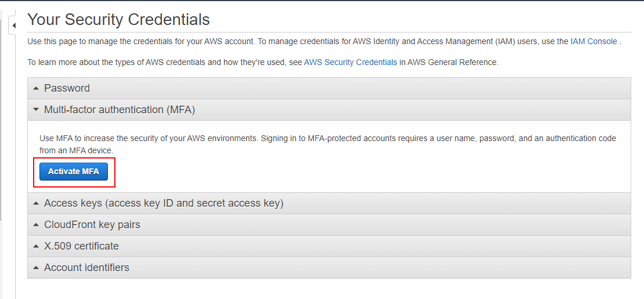
Task: Click the triangle icon beside X.509 certificate
Action: click(x=36, y=246)
